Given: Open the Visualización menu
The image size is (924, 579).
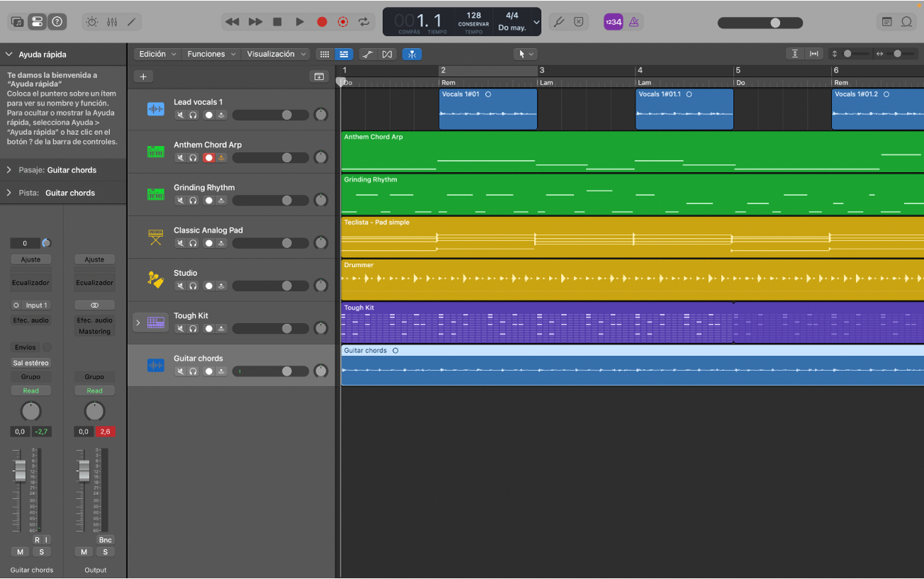Looking at the screenshot, I should [x=270, y=53].
